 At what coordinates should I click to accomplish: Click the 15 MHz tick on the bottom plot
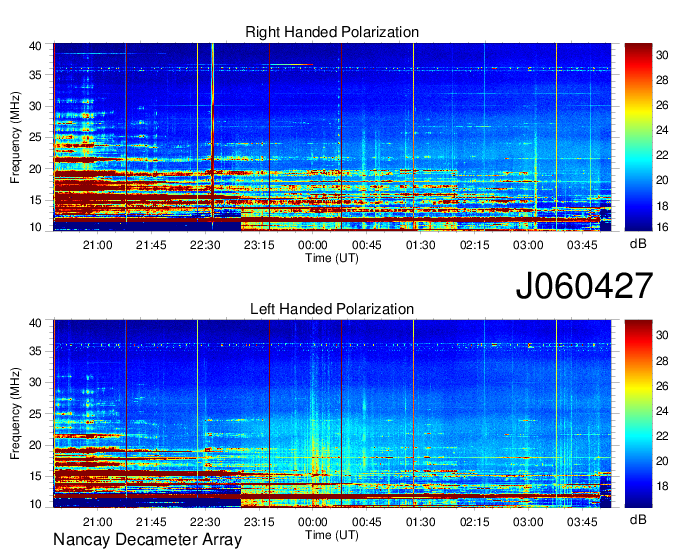click(36, 476)
